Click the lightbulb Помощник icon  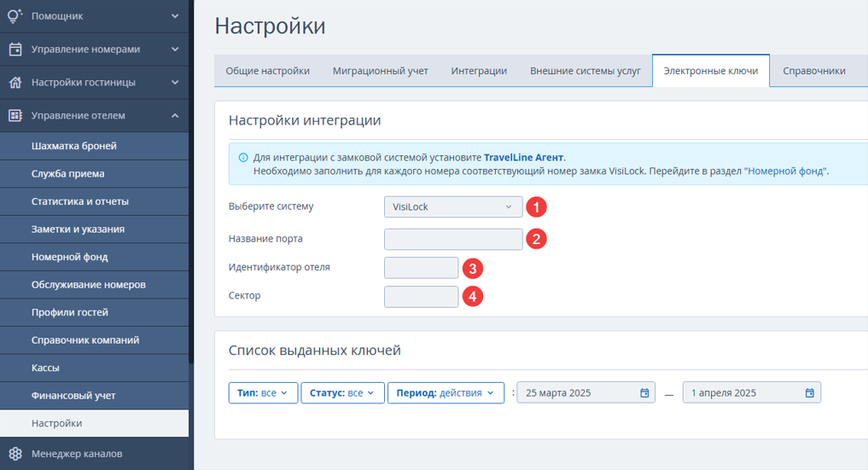pyautogui.click(x=15, y=15)
